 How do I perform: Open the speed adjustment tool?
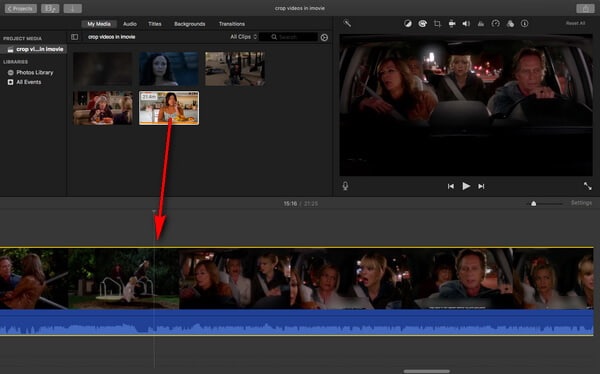(x=496, y=24)
